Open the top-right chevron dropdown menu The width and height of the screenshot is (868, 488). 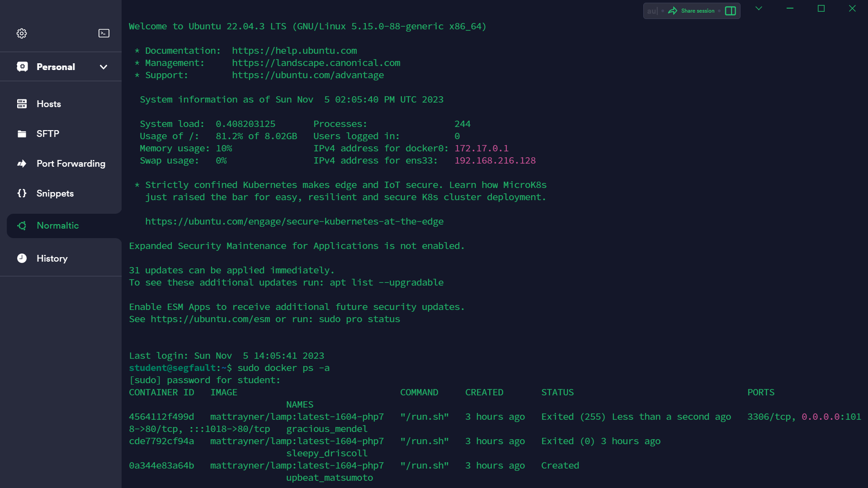click(759, 9)
